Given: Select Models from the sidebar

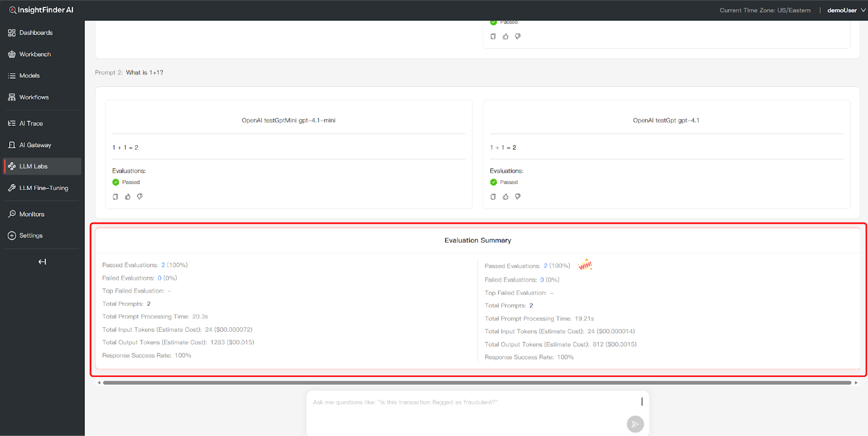Looking at the screenshot, I should tap(29, 75).
